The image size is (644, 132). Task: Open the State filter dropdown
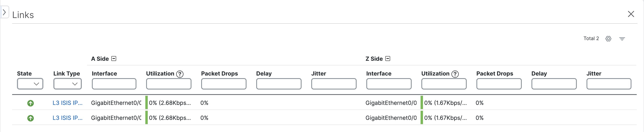point(30,84)
